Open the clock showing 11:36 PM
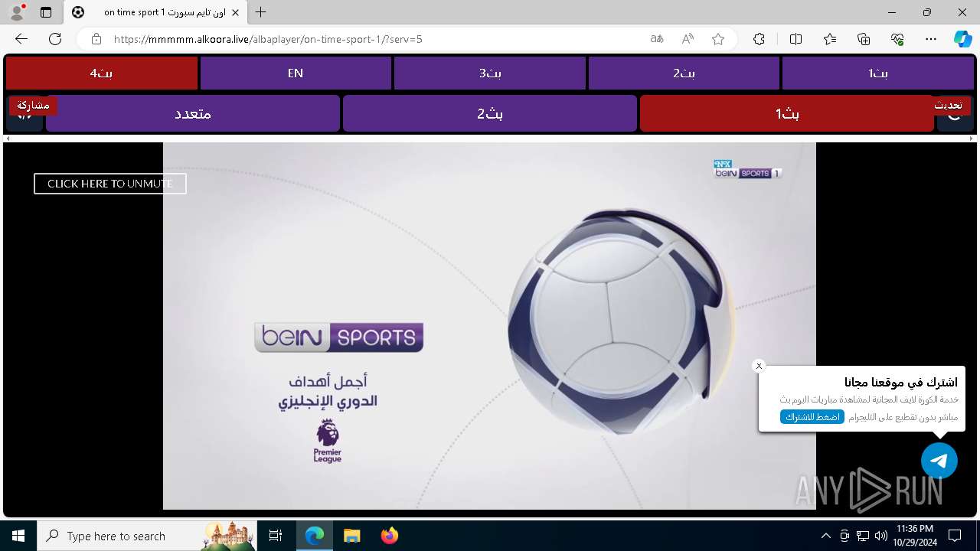Image resolution: width=980 pixels, height=551 pixels. coord(914,536)
